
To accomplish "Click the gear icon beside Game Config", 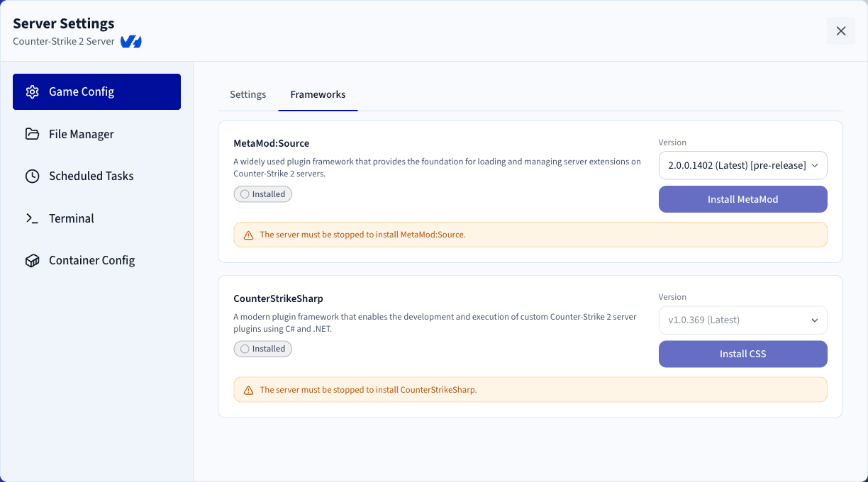I will [x=32, y=92].
